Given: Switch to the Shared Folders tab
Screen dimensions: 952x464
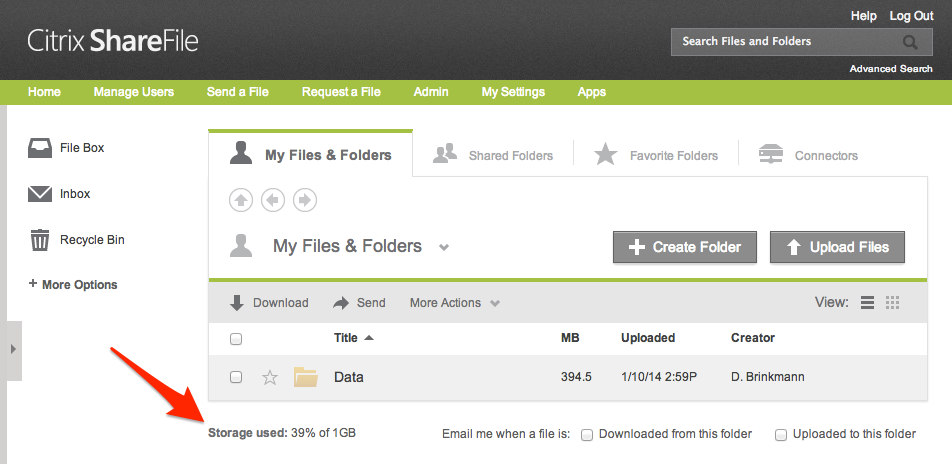Looking at the screenshot, I should click(493, 155).
